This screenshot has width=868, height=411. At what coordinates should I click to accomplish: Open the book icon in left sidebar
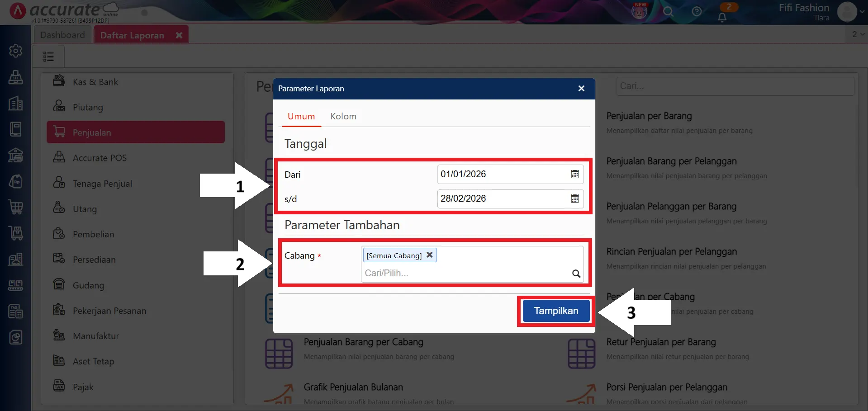pyautogui.click(x=16, y=129)
